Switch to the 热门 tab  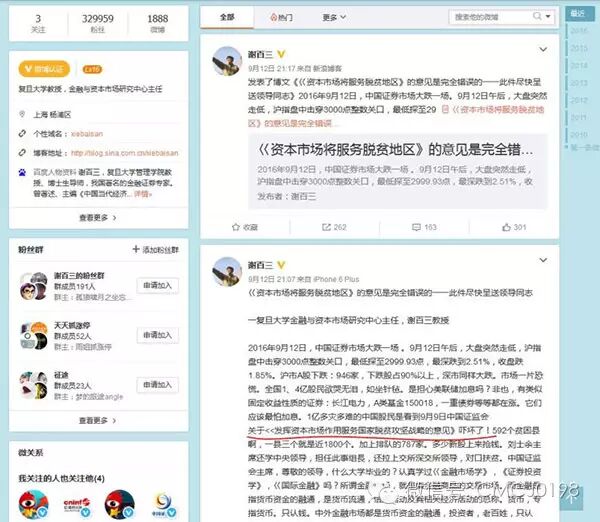point(281,17)
